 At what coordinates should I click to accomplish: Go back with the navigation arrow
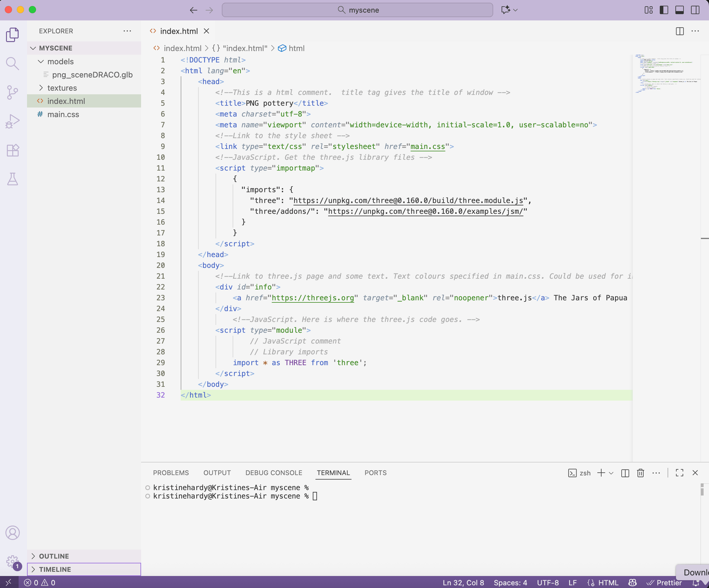pos(193,10)
